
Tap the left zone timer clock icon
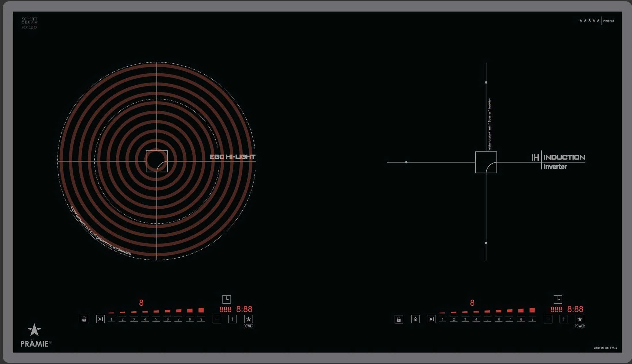[226, 299]
